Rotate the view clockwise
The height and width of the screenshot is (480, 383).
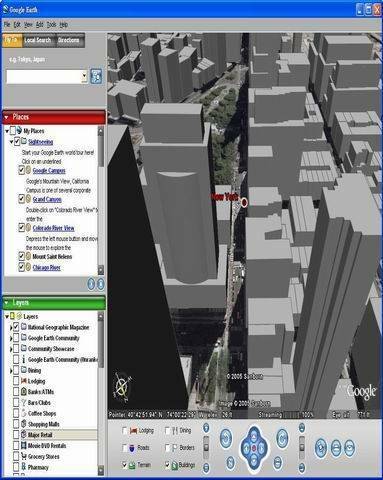click(x=282, y=437)
